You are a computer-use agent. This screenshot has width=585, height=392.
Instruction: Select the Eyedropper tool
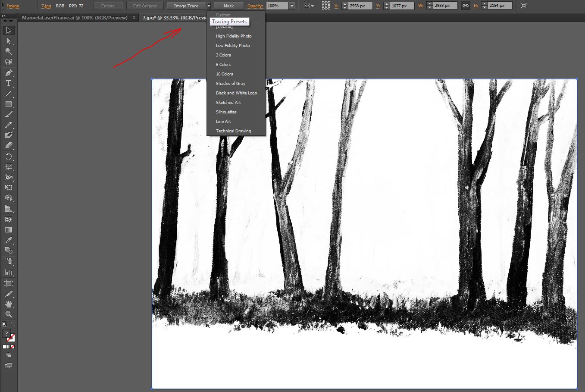pyautogui.click(x=9, y=240)
